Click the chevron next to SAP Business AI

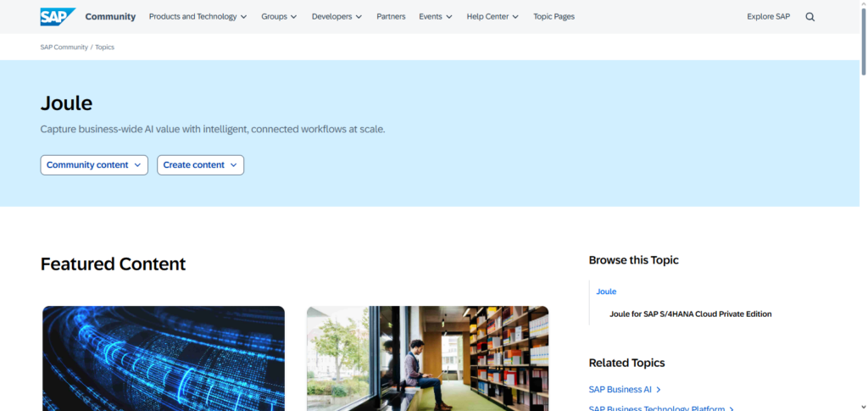(x=659, y=390)
